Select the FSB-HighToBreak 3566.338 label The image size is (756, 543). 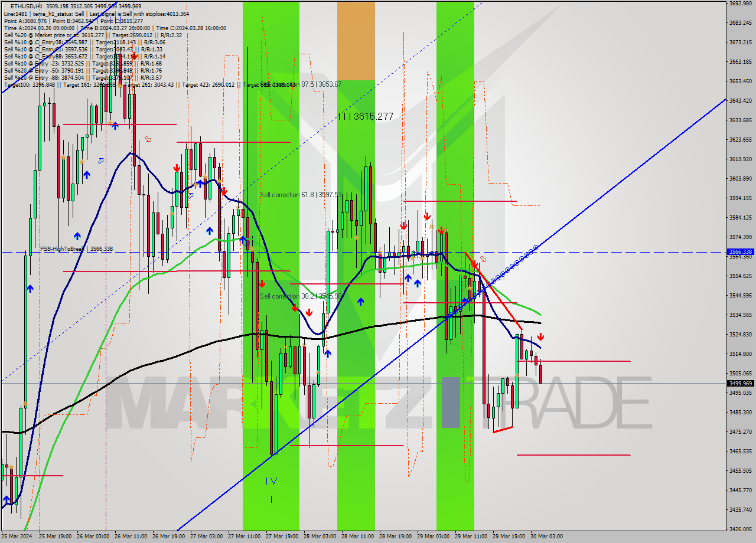tap(76, 249)
